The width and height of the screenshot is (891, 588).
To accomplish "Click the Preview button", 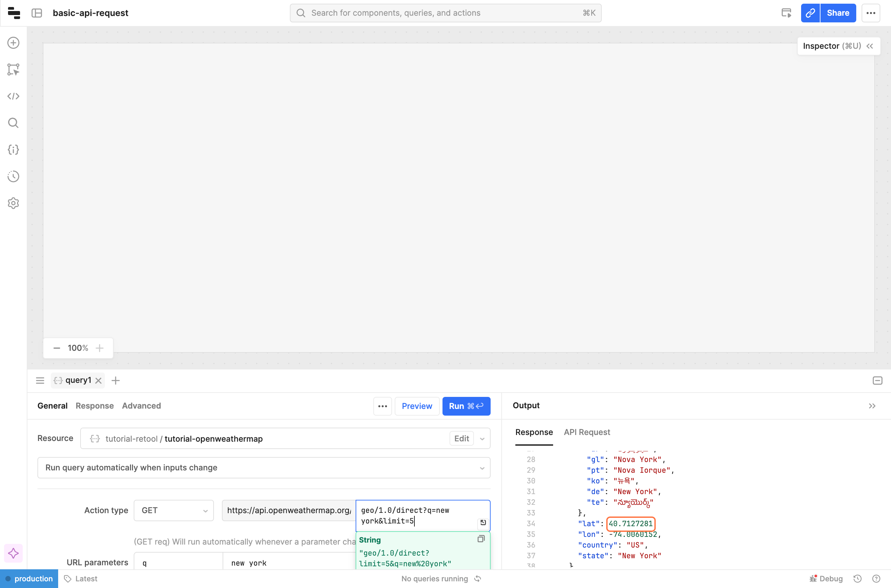I will pos(417,406).
